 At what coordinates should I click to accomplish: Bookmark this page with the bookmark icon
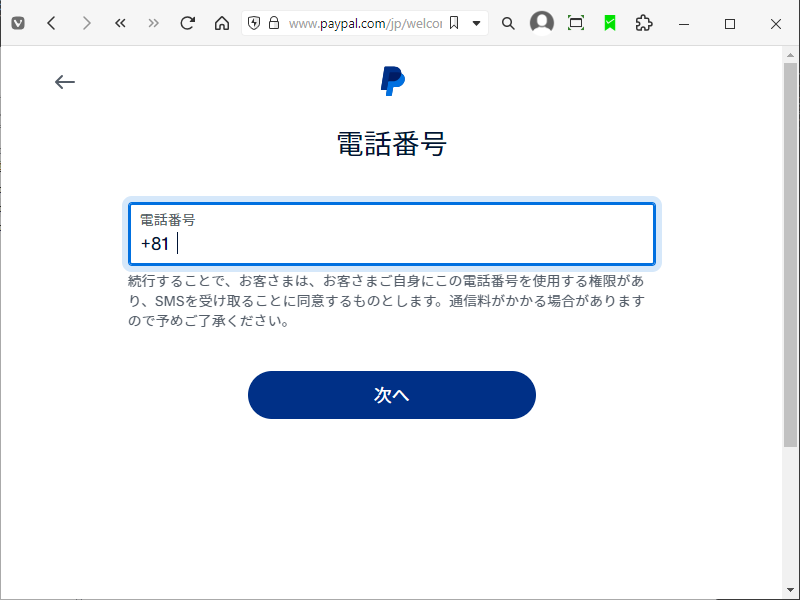(454, 23)
